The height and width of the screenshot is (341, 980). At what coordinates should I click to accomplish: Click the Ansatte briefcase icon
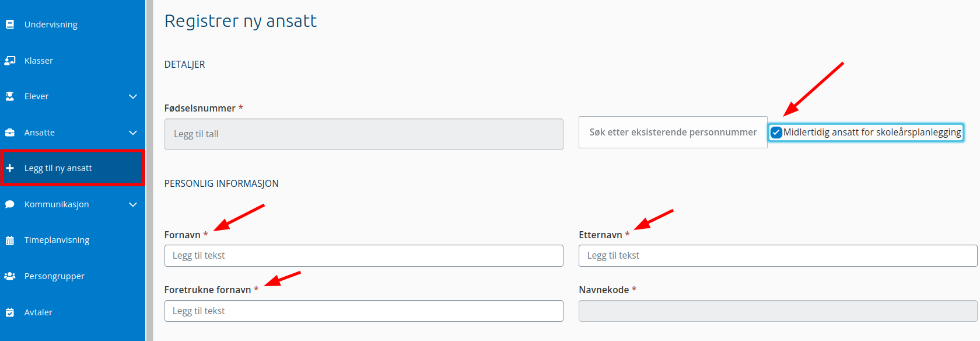(10, 133)
